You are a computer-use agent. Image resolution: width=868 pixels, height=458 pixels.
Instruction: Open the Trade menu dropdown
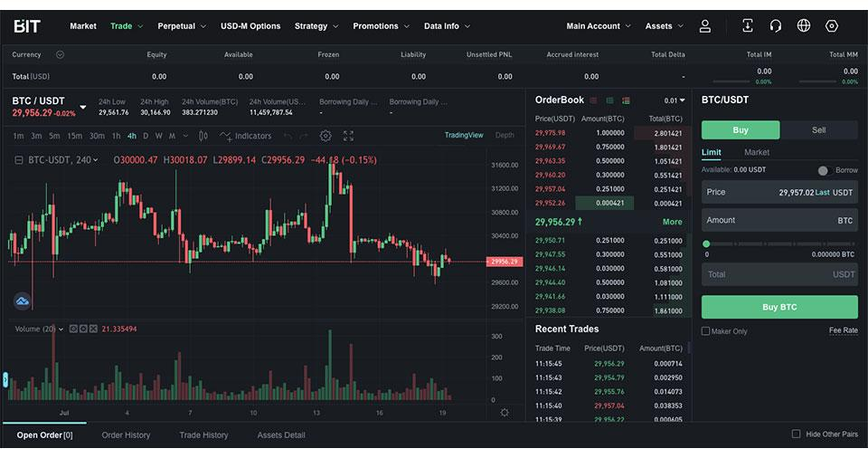pos(127,26)
